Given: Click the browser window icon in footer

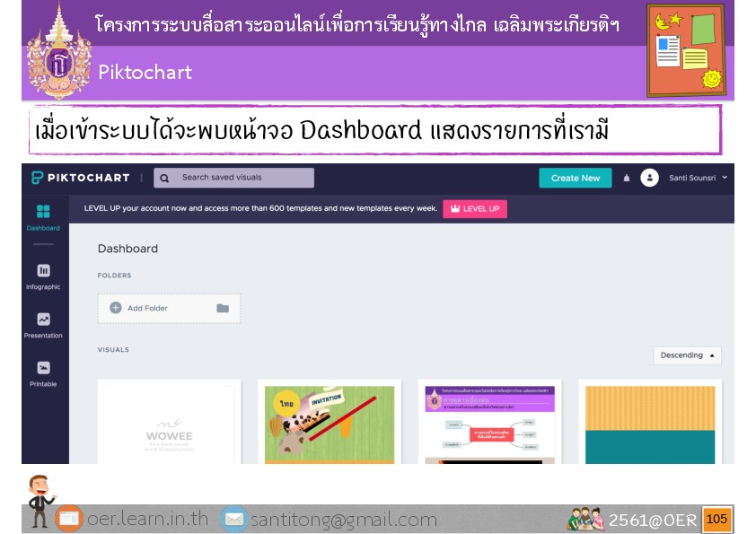Looking at the screenshot, I should coord(69,519).
